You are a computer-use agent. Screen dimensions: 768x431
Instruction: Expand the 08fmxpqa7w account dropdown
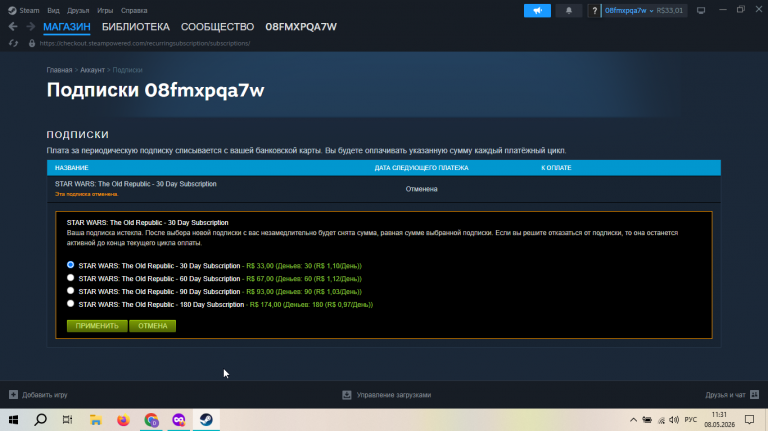[629, 10]
